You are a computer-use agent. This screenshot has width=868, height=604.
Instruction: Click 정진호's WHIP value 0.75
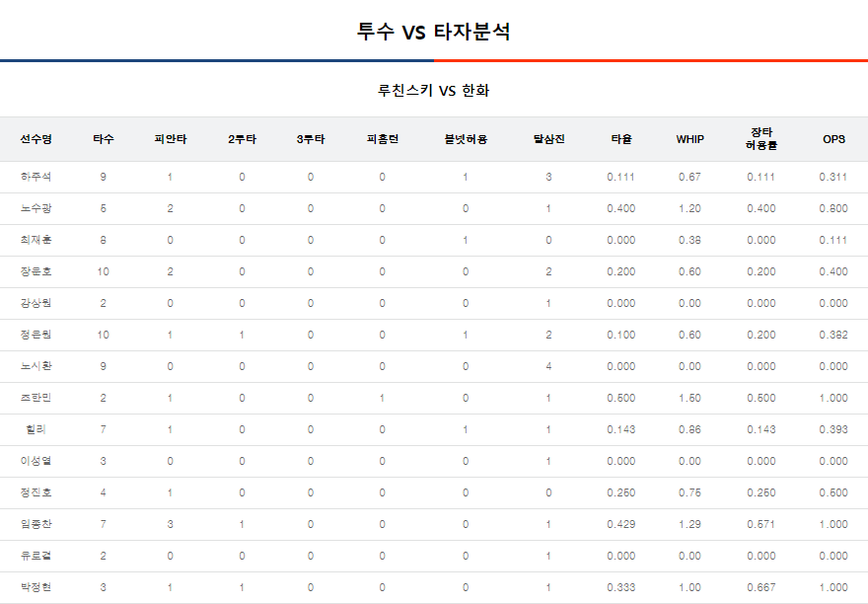(x=689, y=492)
